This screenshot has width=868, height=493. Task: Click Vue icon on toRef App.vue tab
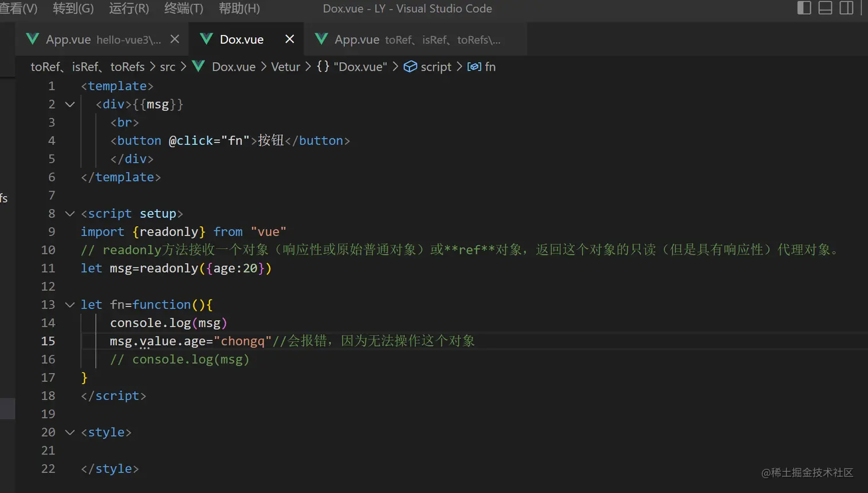tap(321, 39)
